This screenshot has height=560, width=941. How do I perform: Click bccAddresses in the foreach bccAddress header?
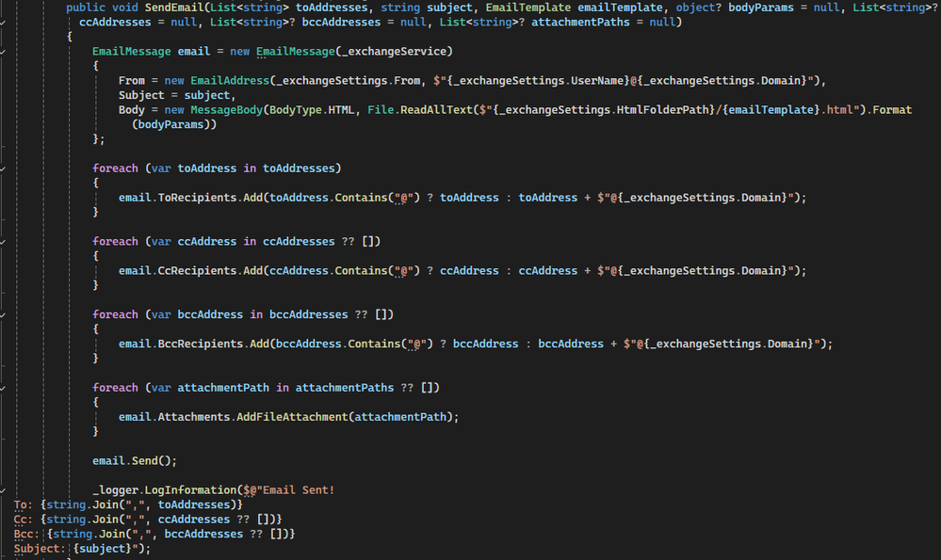coord(308,314)
